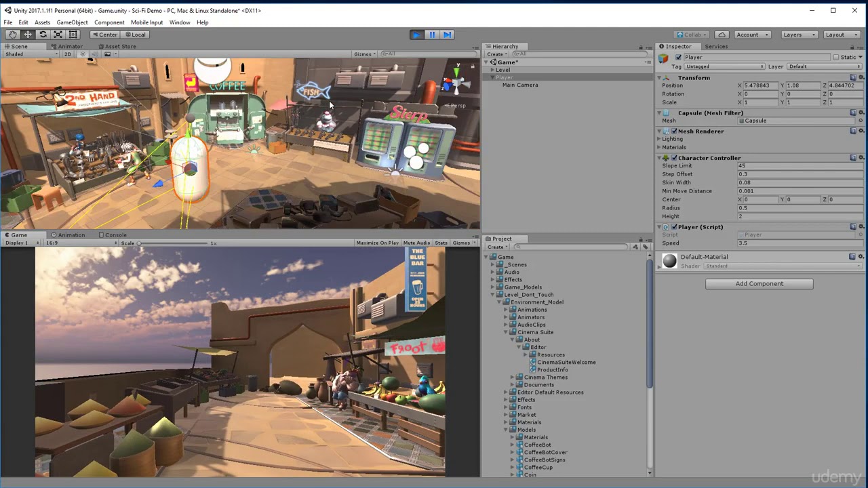Open Character Controller help icon
Viewport: 868px width, 488px height.
coord(853,158)
